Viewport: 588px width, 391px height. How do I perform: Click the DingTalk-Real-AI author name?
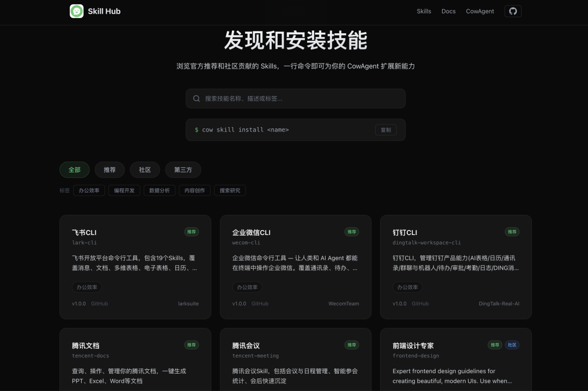[499, 304]
